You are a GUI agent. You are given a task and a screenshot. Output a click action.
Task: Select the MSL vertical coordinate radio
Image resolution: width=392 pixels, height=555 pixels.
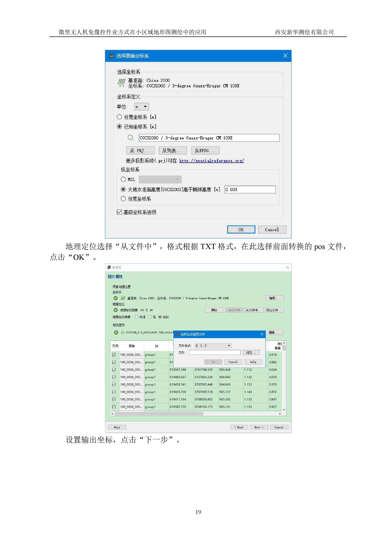tap(123, 179)
